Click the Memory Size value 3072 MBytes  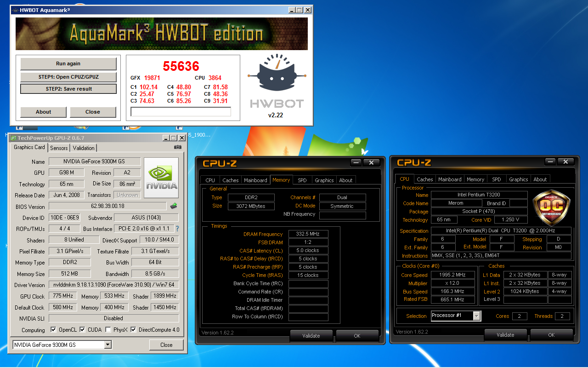[x=251, y=206]
